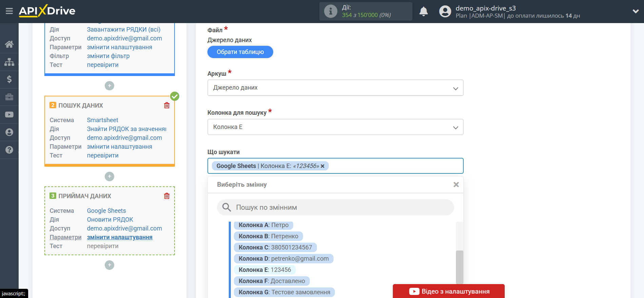Delete the ПРИЙМАЧ ДАНИХ block with trash icon

click(167, 196)
